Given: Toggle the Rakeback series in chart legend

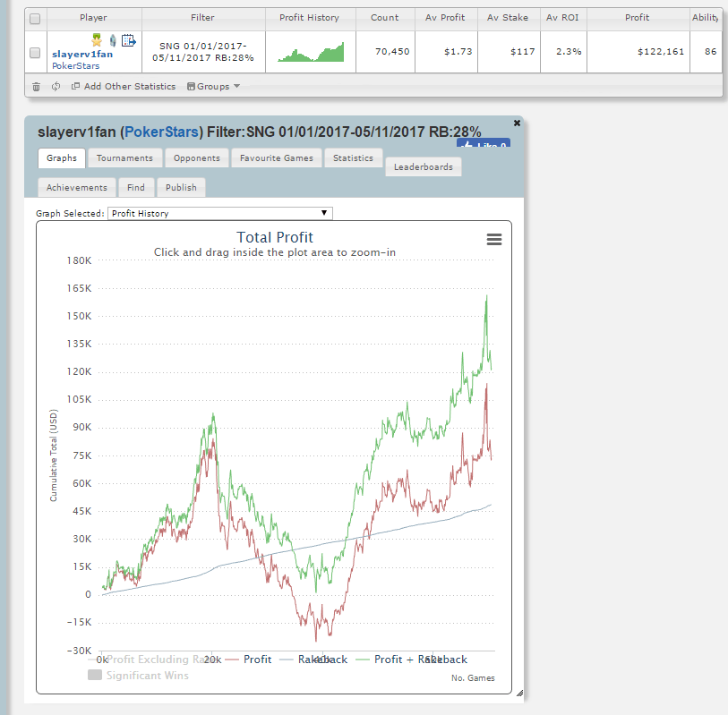Looking at the screenshot, I should 314,660.
